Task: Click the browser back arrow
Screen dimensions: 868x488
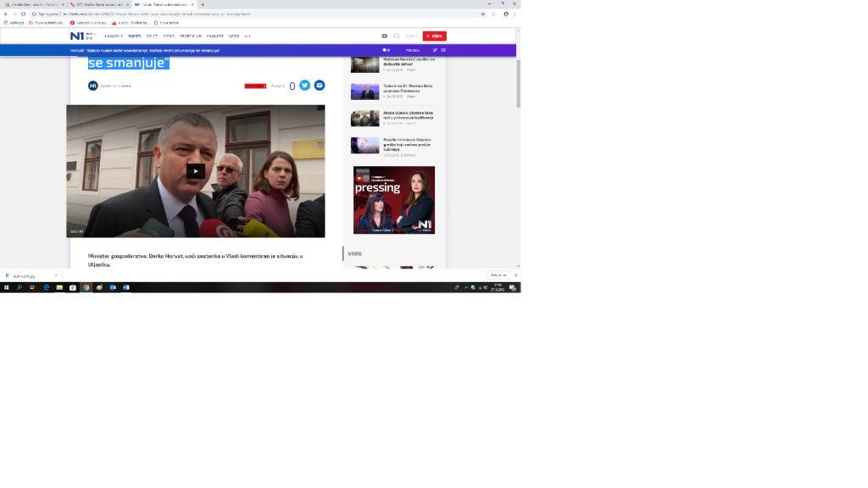Action: (x=6, y=14)
